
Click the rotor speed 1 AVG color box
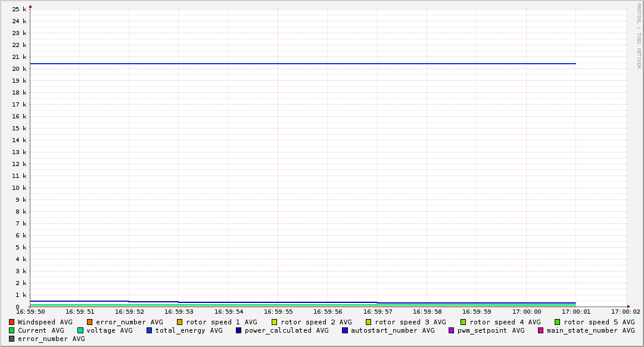coord(180,322)
